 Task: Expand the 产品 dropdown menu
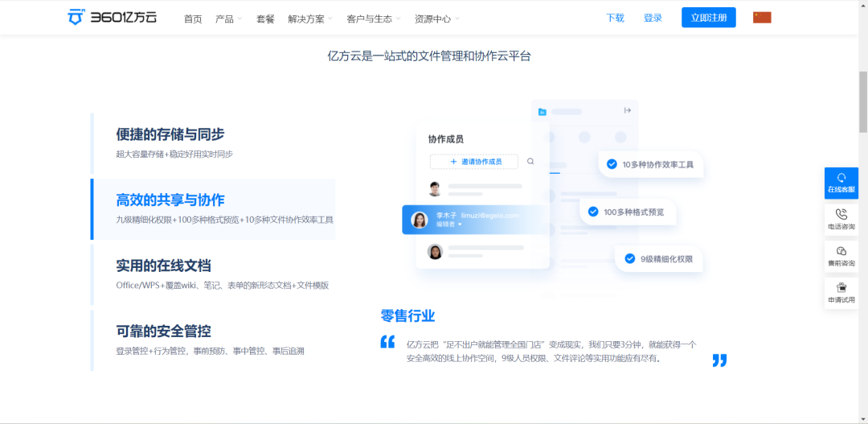tap(228, 19)
